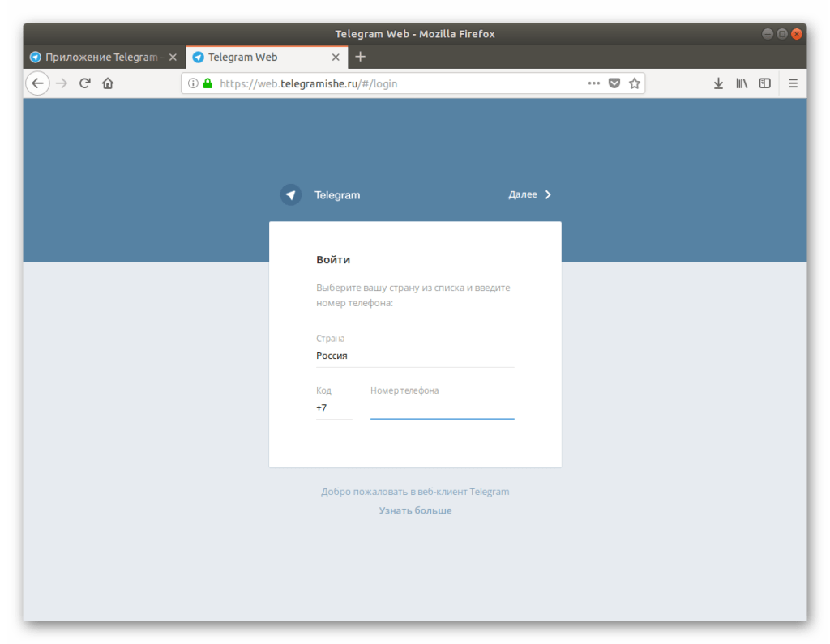Go back with Firefox back arrow

(x=37, y=83)
